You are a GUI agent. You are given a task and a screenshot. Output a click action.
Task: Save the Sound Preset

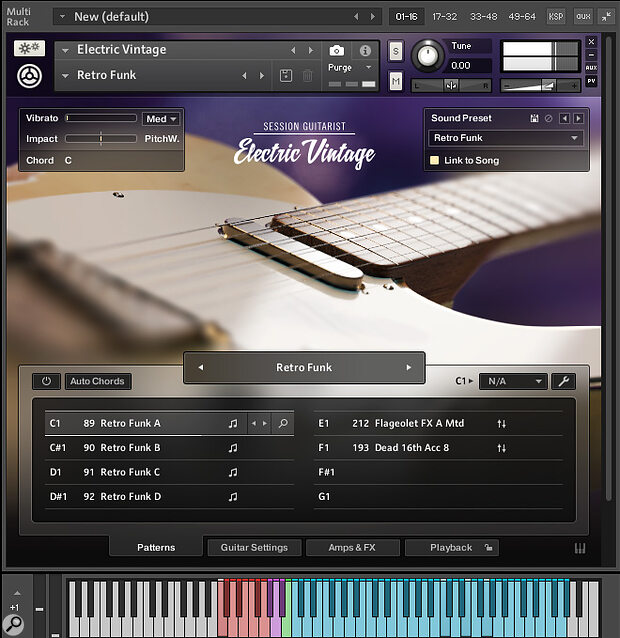pyautogui.click(x=534, y=118)
